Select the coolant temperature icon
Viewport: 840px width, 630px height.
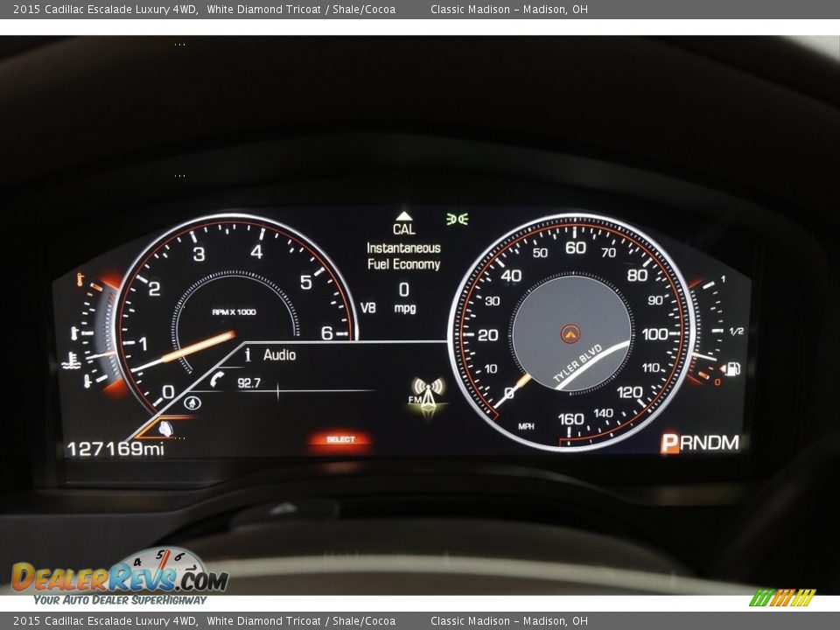(x=74, y=358)
